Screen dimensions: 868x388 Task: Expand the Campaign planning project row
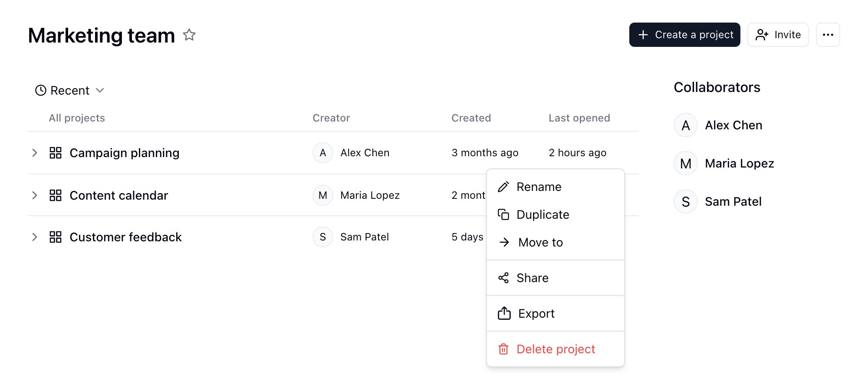point(35,153)
